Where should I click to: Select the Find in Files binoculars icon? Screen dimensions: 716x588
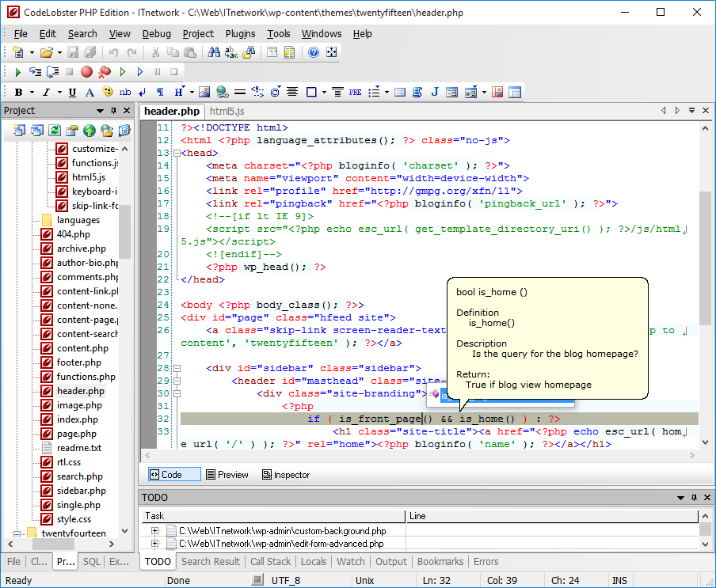(250, 54)
